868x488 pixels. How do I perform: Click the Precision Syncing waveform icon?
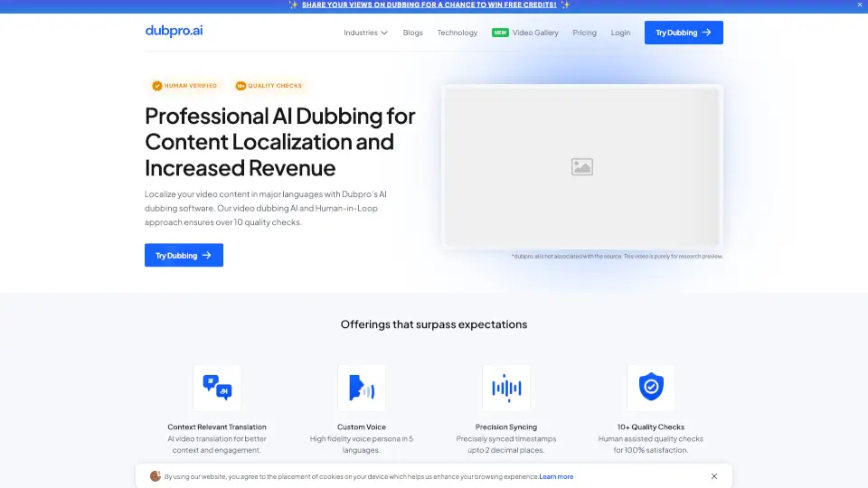[506, 388]
